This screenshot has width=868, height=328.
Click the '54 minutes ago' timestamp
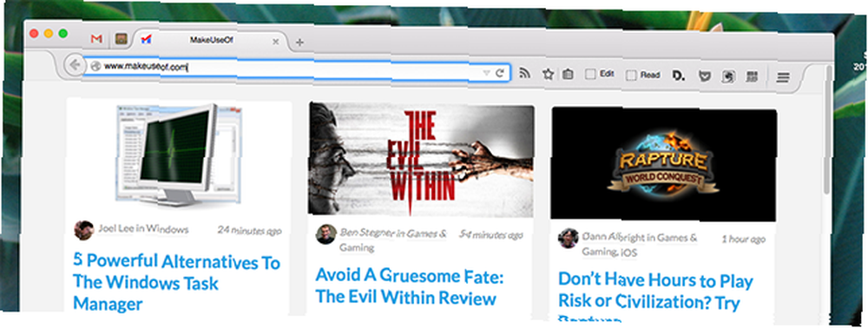point(491,234)
